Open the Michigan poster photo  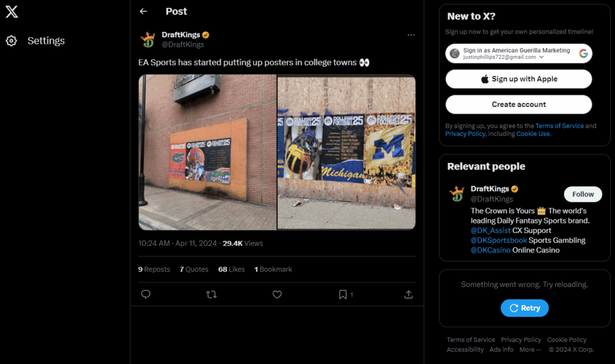[x=347, y=152]
